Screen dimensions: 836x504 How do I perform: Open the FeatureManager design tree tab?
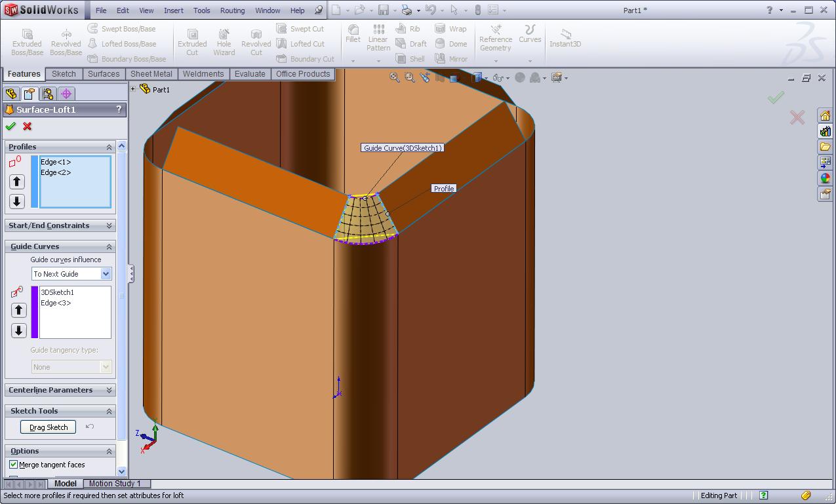(x=11, y=94)
